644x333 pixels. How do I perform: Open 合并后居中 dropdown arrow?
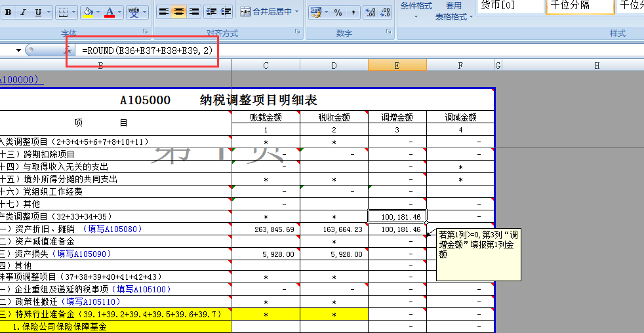pos(297,12)
